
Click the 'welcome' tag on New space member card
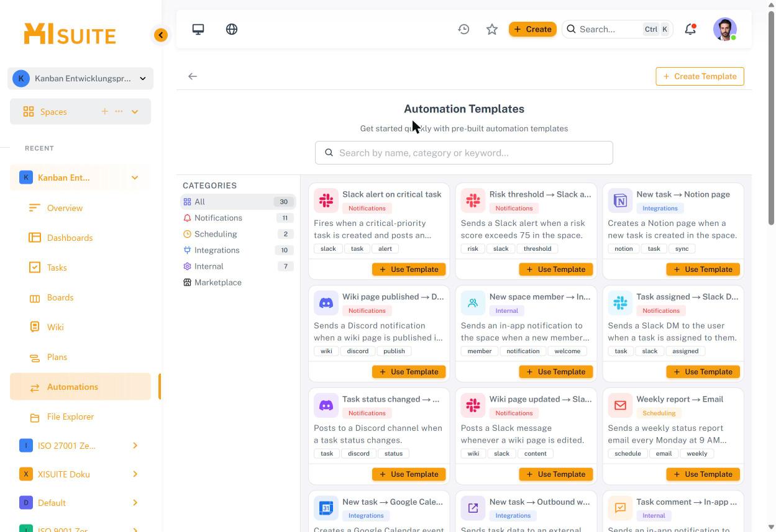pos(567,351)
